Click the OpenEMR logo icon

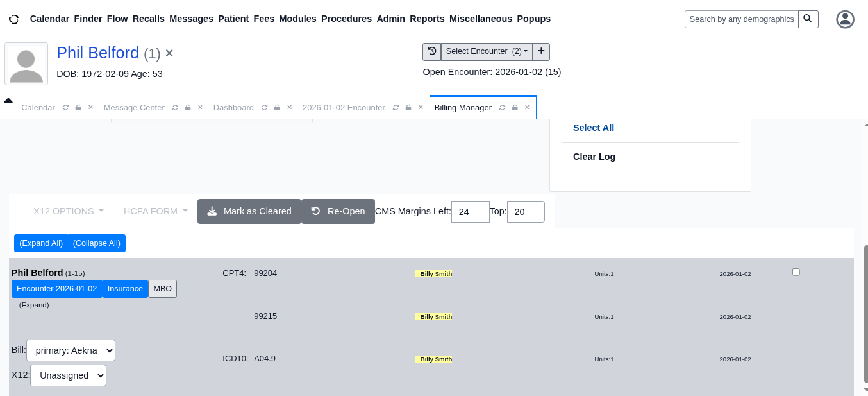click(x=13, y=19)
